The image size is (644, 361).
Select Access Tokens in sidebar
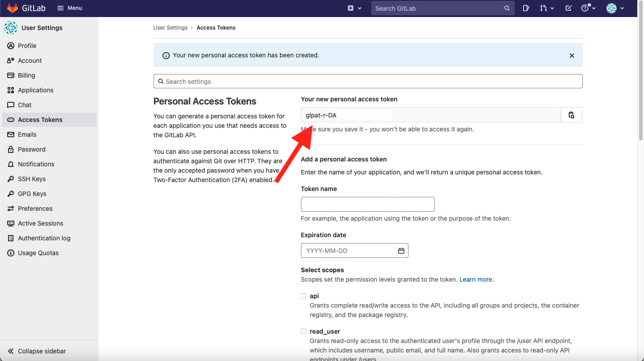pyautogui.click(x=49, y=120)
